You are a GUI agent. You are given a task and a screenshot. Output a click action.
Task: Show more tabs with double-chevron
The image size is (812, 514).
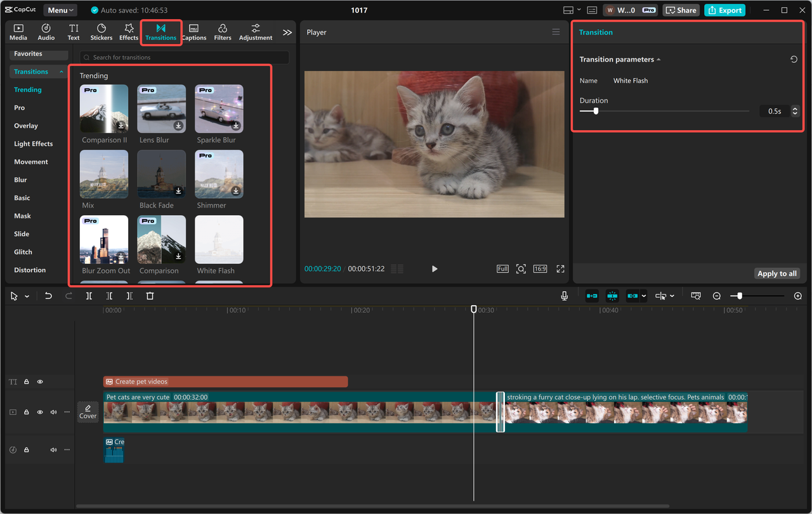click(287, 32)
